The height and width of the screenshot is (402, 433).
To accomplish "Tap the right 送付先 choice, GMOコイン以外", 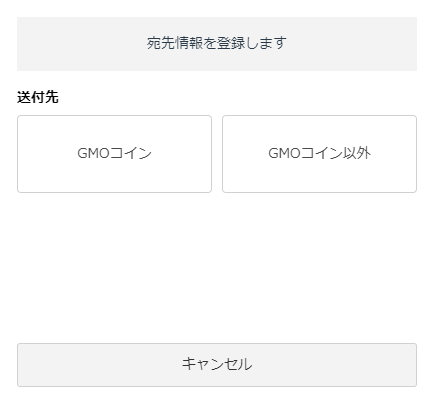I will point(319,154).
